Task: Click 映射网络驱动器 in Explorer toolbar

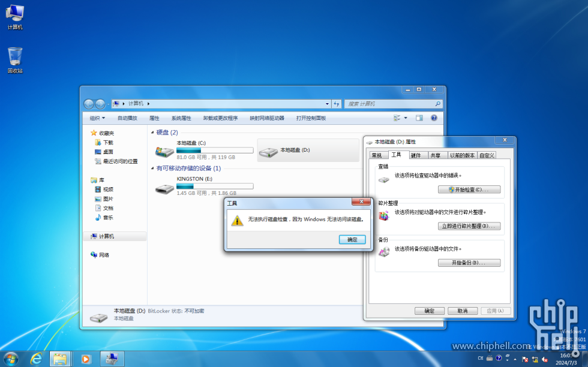Action: tap(267, 118)
